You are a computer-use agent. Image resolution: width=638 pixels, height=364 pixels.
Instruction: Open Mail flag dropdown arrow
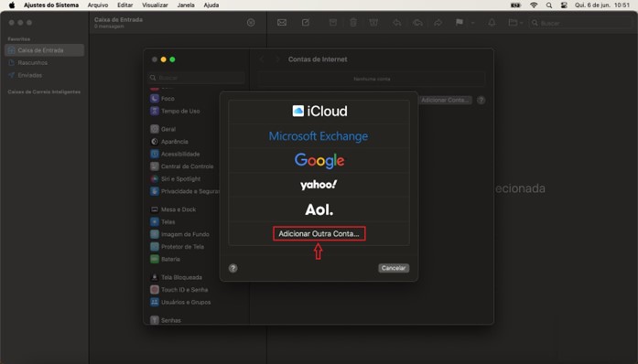coord(473,23)
